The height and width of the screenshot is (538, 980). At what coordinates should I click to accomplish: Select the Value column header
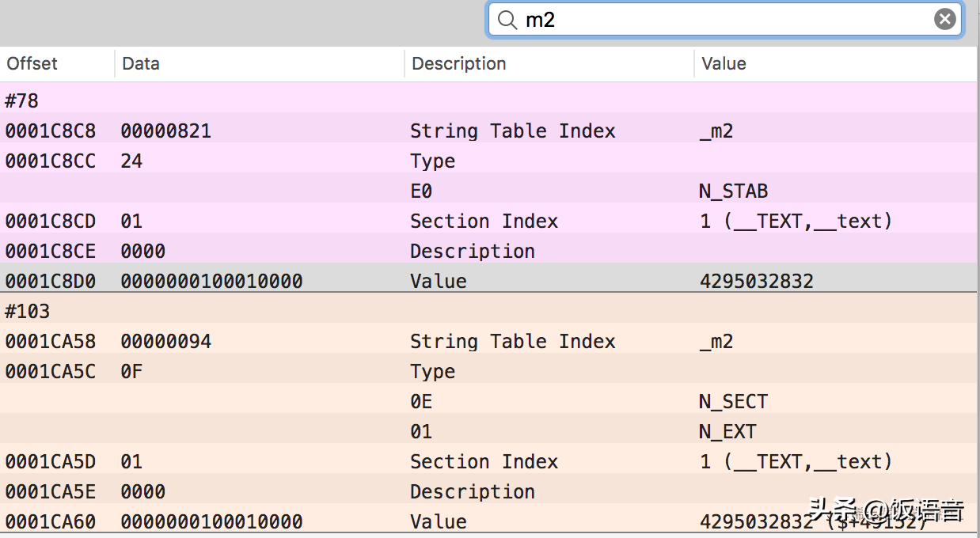[723, 63]
